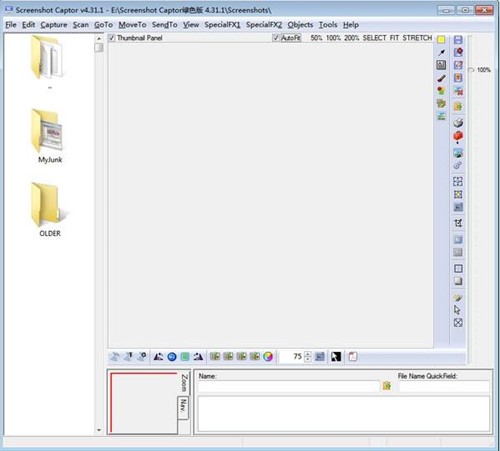Open the SpecialFX1 menu

(x=222, y=25)
